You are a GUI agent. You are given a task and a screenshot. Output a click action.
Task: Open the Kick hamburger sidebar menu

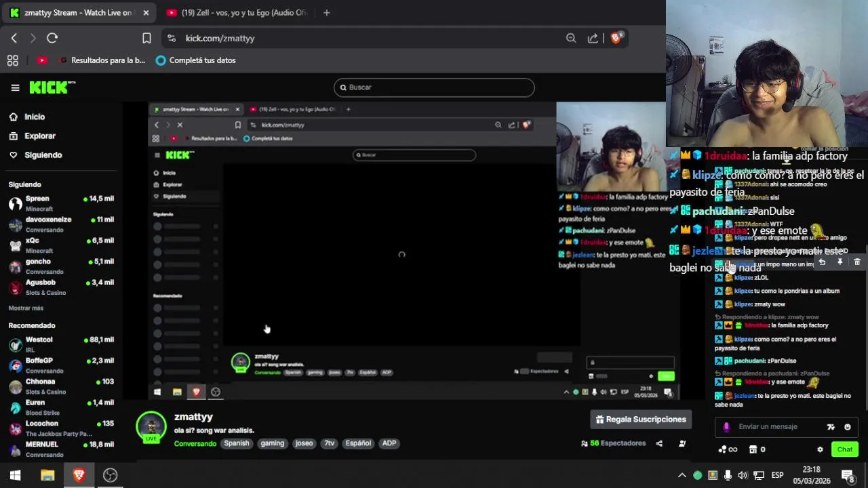tap(15, 87)
